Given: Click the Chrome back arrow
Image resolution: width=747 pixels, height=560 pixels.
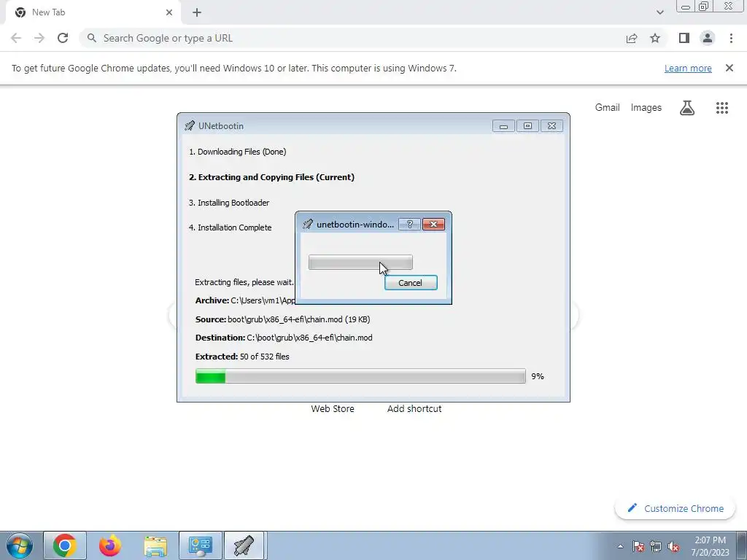Looking at the screenshot, I should 16,38.
